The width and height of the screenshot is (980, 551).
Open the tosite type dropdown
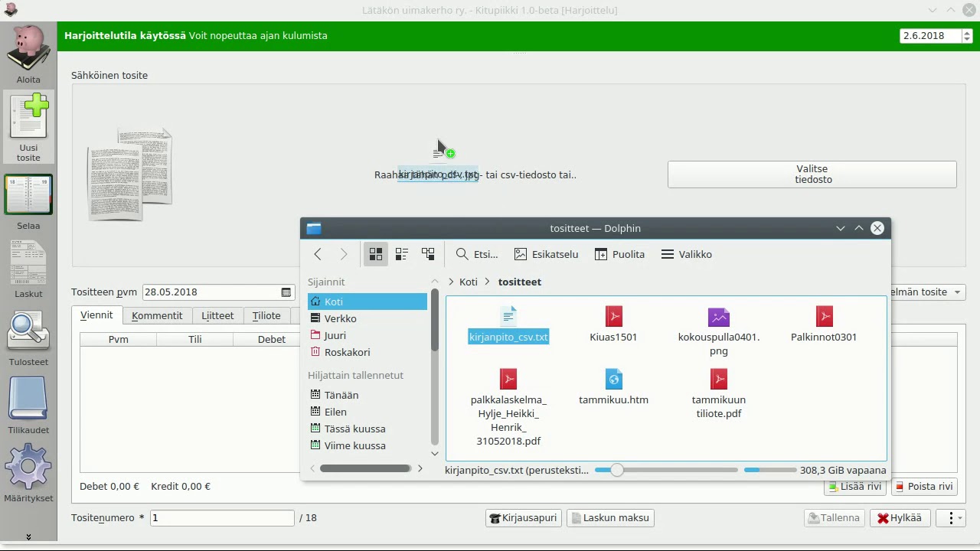pos(928,292)
